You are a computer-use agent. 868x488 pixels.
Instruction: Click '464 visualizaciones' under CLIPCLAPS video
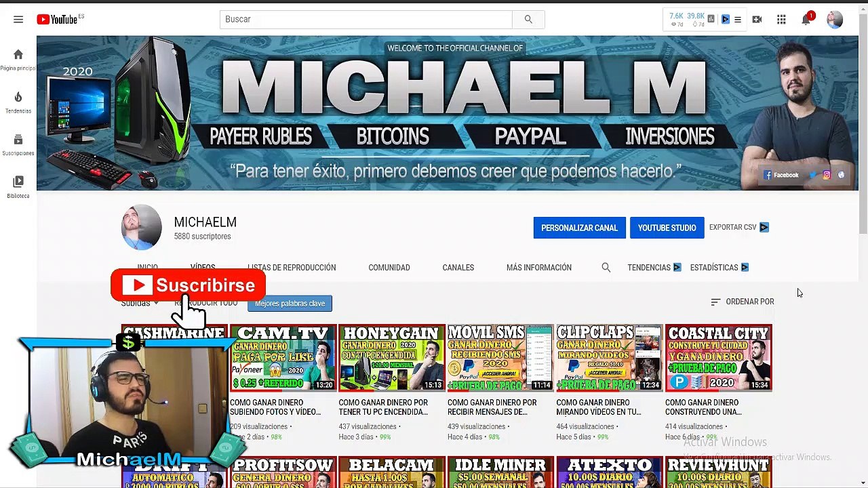click(585, 427)
